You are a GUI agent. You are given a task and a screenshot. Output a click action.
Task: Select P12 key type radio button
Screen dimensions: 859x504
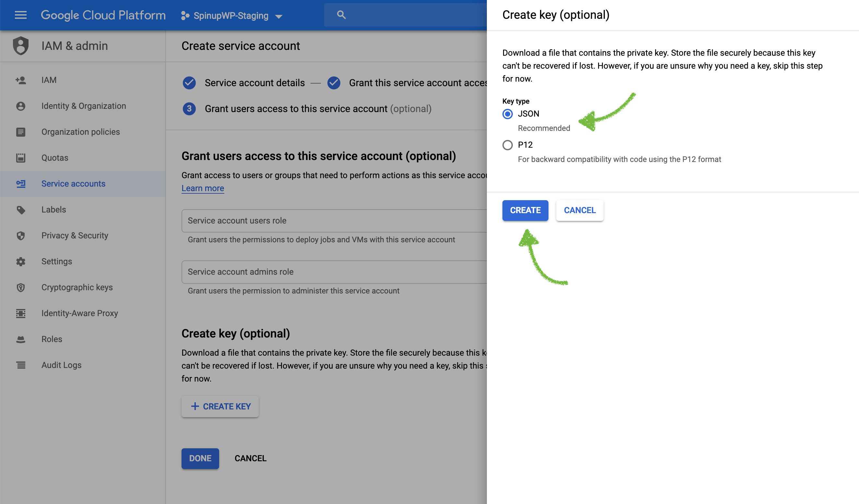(507, 144)
